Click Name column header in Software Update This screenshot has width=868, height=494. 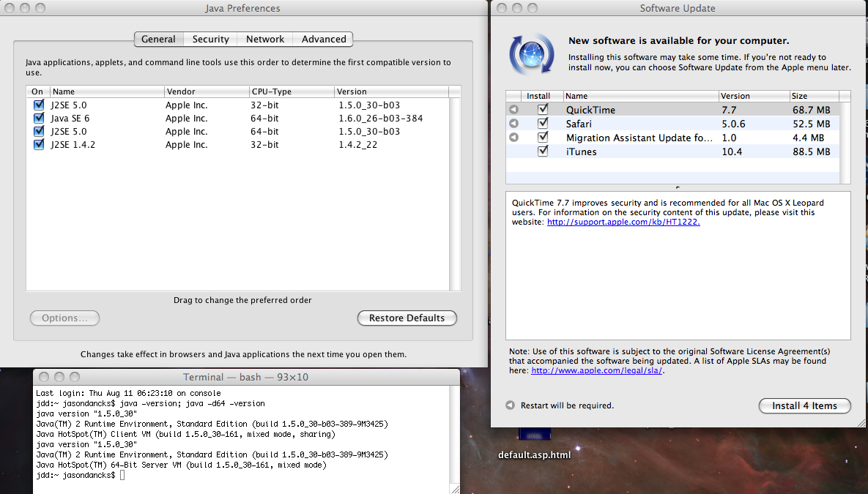tap(641, 96)
